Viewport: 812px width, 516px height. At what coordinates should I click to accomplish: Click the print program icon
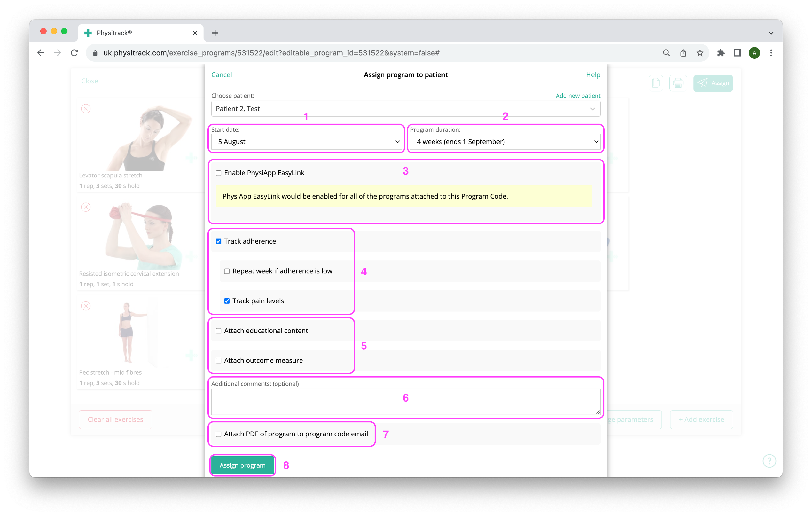point(678,83)
